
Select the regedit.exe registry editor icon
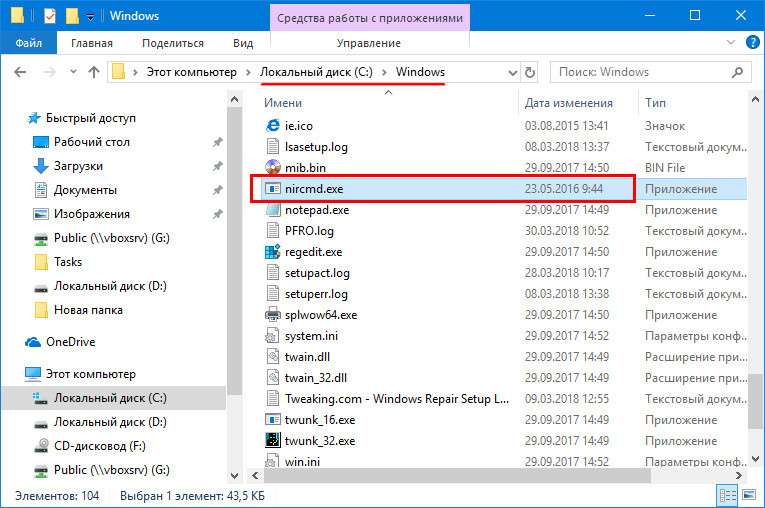pyautogui.click(x=273, y=252)
